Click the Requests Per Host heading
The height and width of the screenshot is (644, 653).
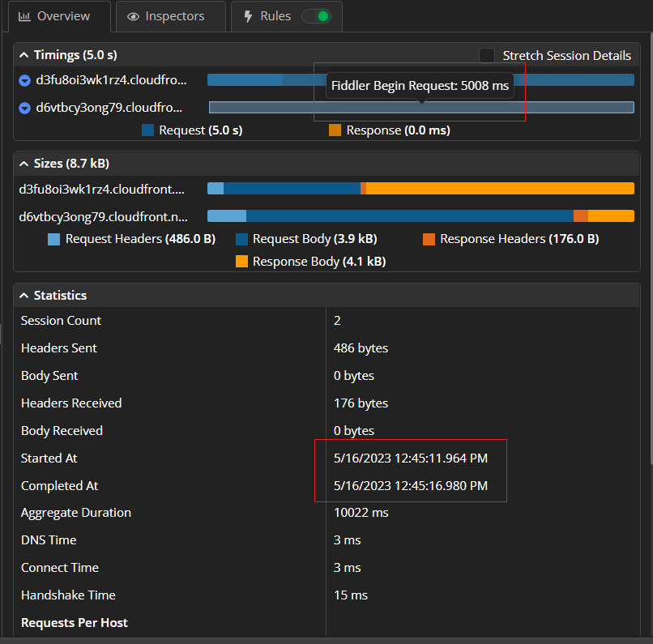[75, 623]
